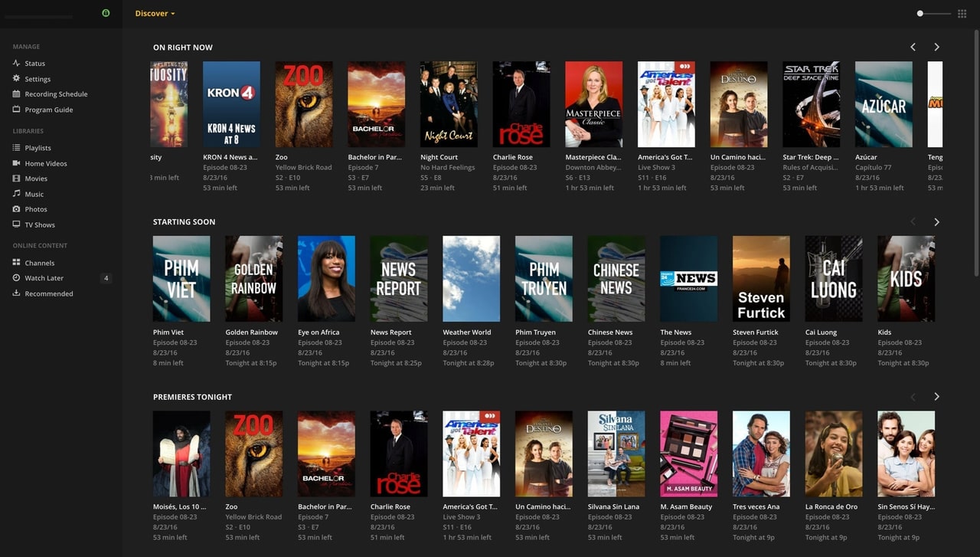Open Program Guide from its monitor icon

coord(16,110)
